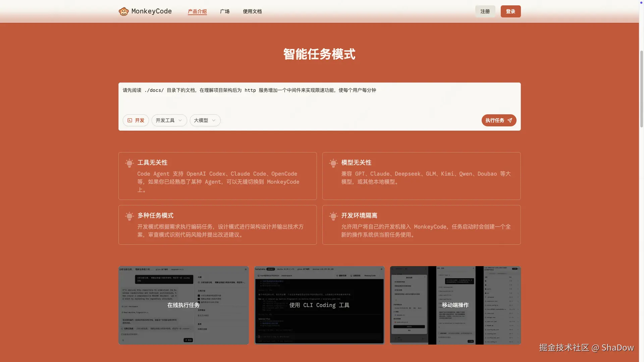
Task: Click the MonkeyCode monkey logo
Action: pyautogui.click(x=124, y=11)
